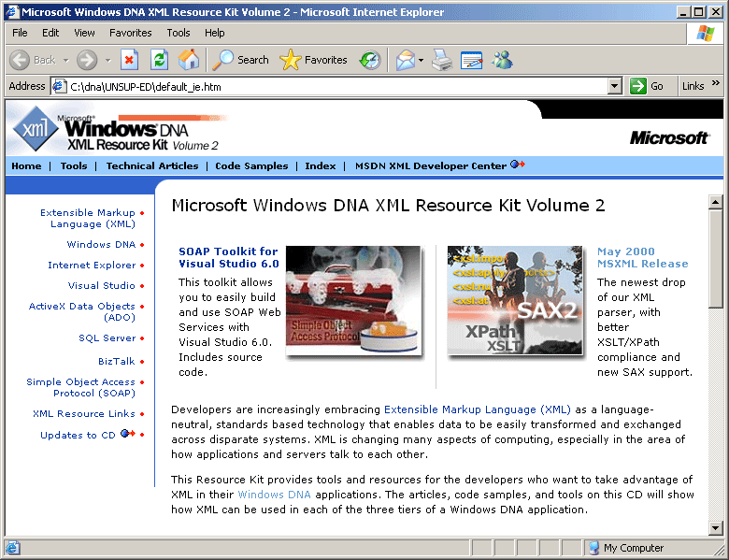Click the Mail envelope icon

point(406,60)
